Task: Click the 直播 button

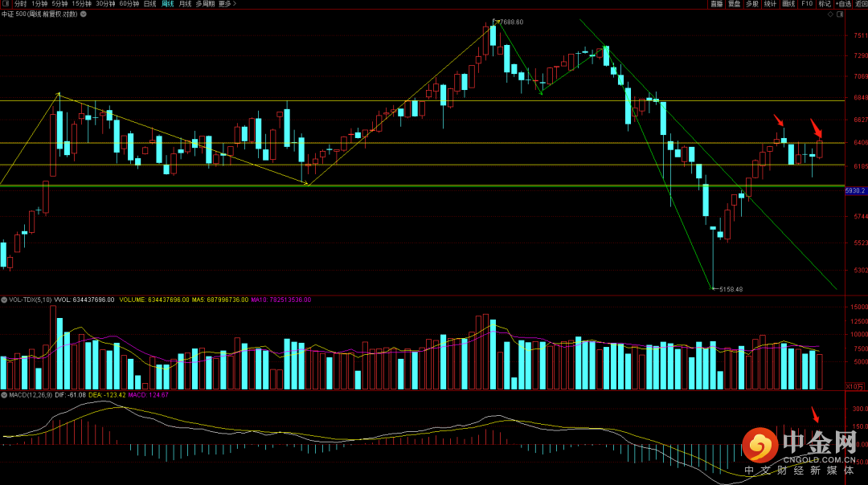Action: tap(717, 4)
